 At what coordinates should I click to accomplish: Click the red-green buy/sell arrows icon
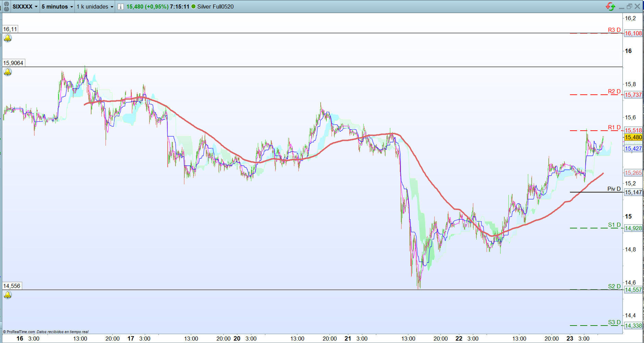pyautogui.click(x=610, y=7)
